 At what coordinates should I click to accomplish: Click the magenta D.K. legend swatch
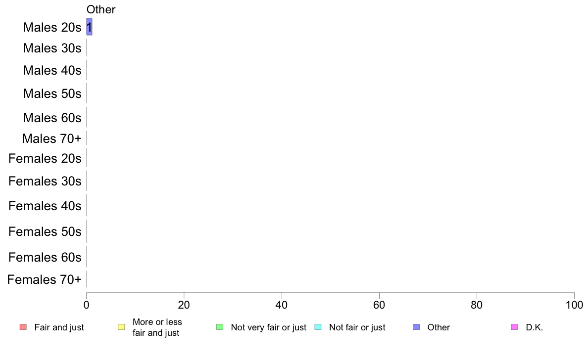tap(515, 327)
